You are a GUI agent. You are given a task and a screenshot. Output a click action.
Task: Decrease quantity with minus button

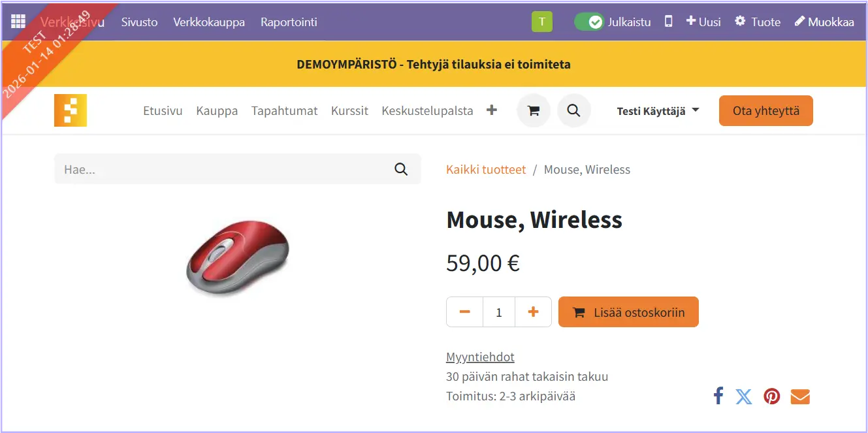(465, 312)
